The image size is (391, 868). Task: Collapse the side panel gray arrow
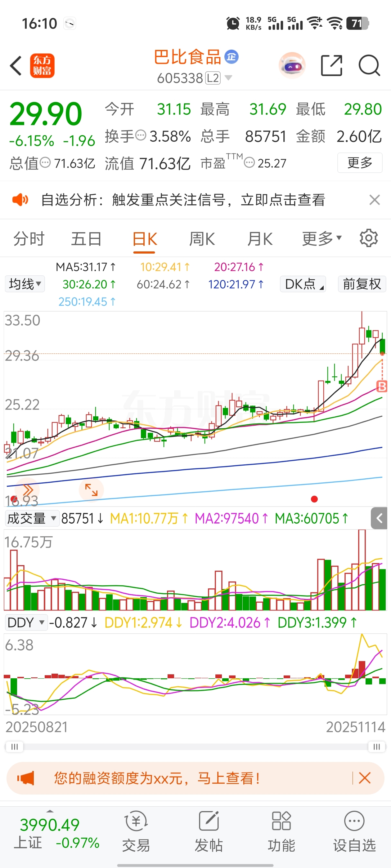click(379, 518)
